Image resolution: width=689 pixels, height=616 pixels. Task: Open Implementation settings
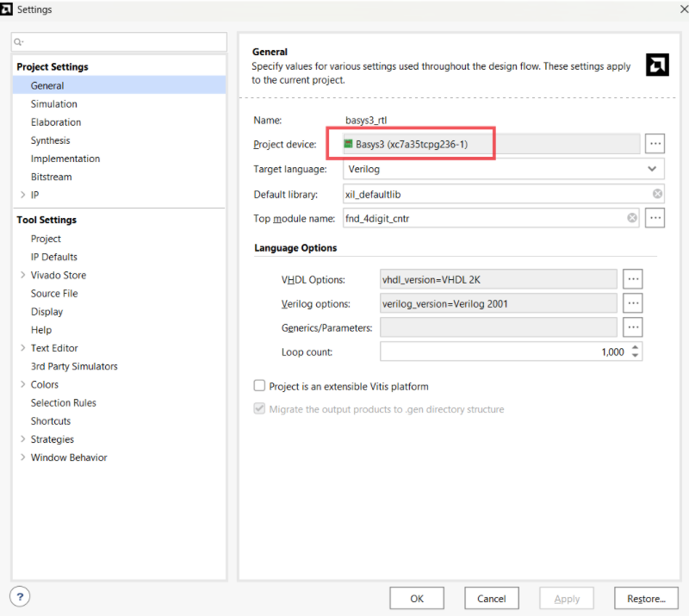65,159
